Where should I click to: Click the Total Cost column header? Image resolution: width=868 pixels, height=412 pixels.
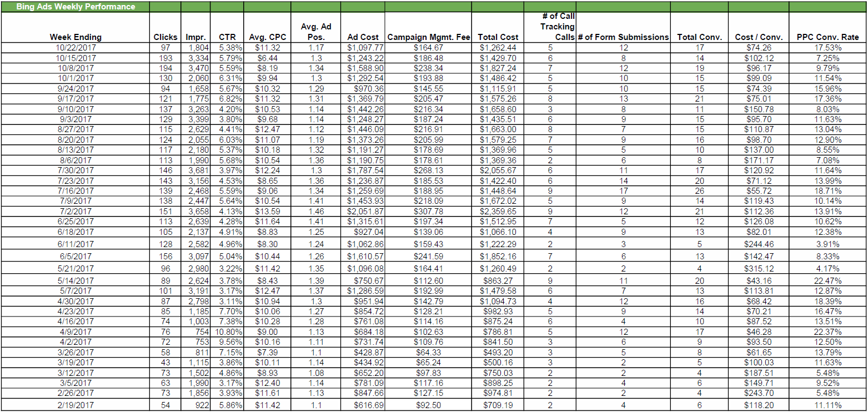[x=498, y=37]
